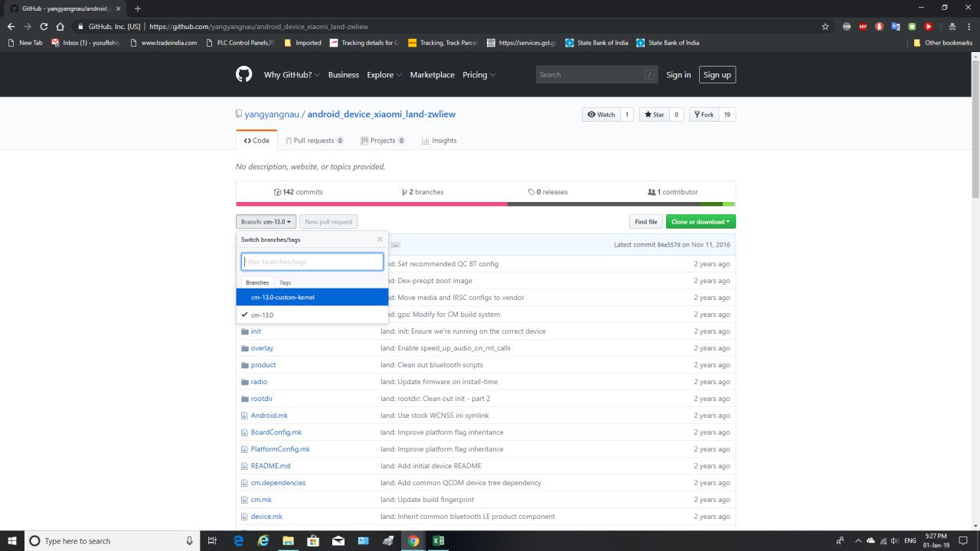The image size is (980, 551).
Task: Open Excel from the taskbar
Action: click(x=438, y=540)
